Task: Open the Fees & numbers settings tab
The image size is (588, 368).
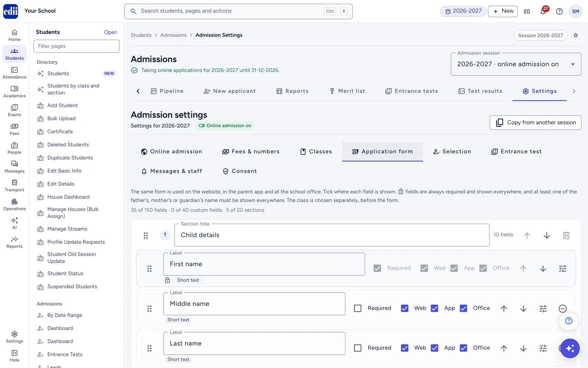Action: click(251, 152)
